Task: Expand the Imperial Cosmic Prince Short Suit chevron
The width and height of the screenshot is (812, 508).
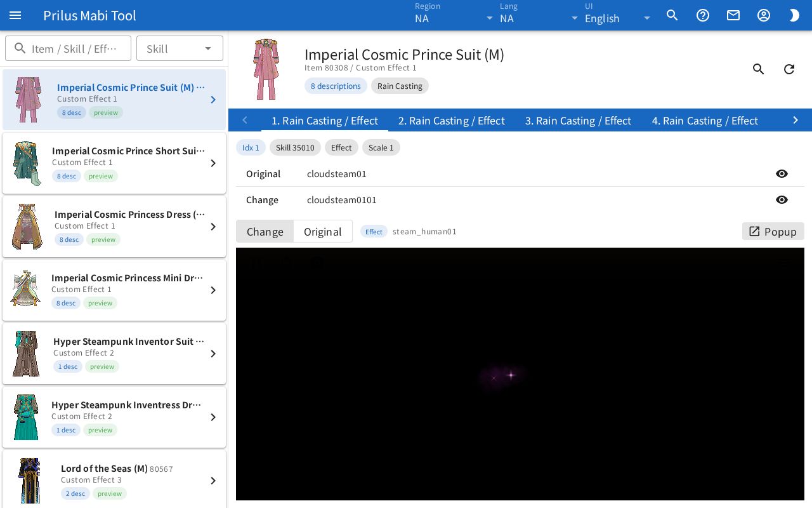Action: (213, 163)
